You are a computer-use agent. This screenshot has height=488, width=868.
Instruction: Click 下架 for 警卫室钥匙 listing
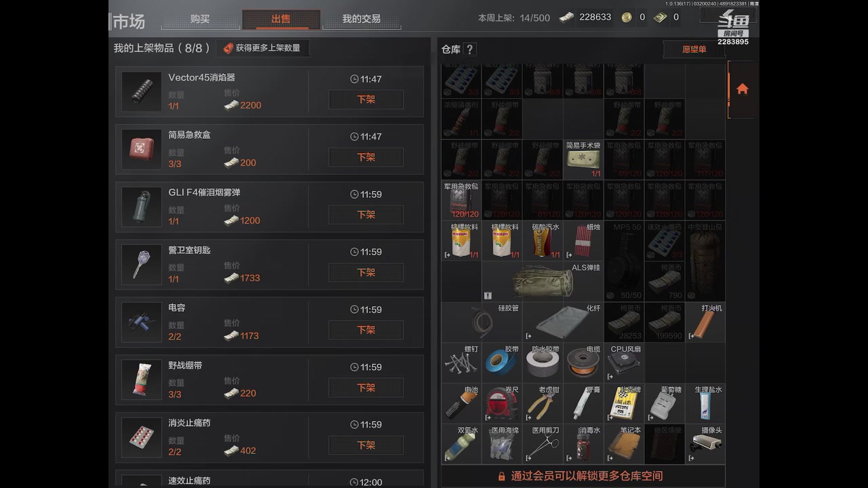[366, 272]
